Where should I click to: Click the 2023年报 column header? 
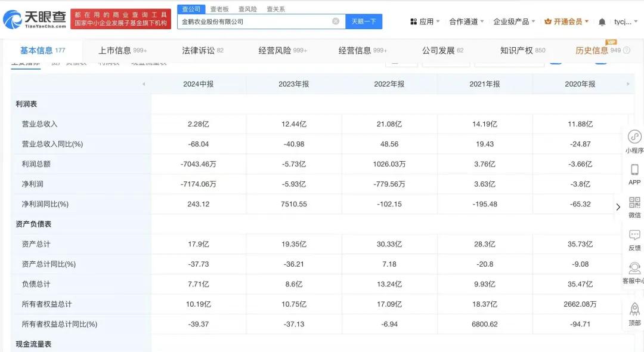(293, 84)
